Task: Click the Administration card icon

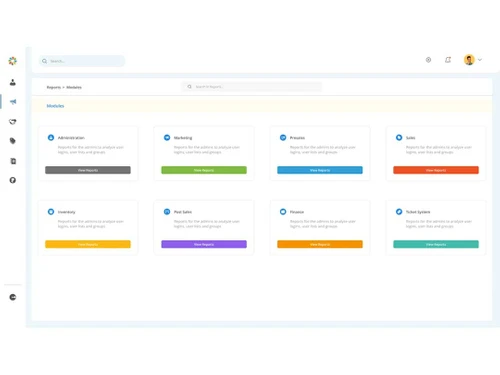Action: tap(51, 138)
